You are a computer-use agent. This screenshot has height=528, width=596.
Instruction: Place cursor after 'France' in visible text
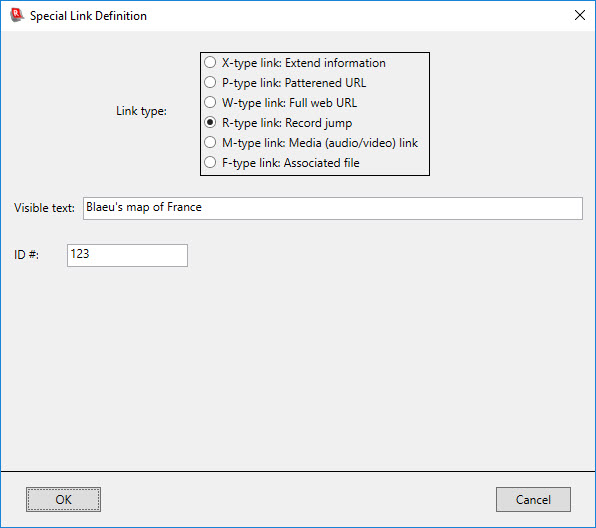pos(202,207)
